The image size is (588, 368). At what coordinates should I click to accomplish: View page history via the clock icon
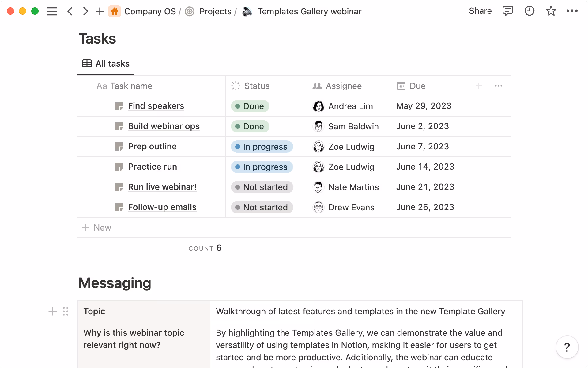coord(530,11)
